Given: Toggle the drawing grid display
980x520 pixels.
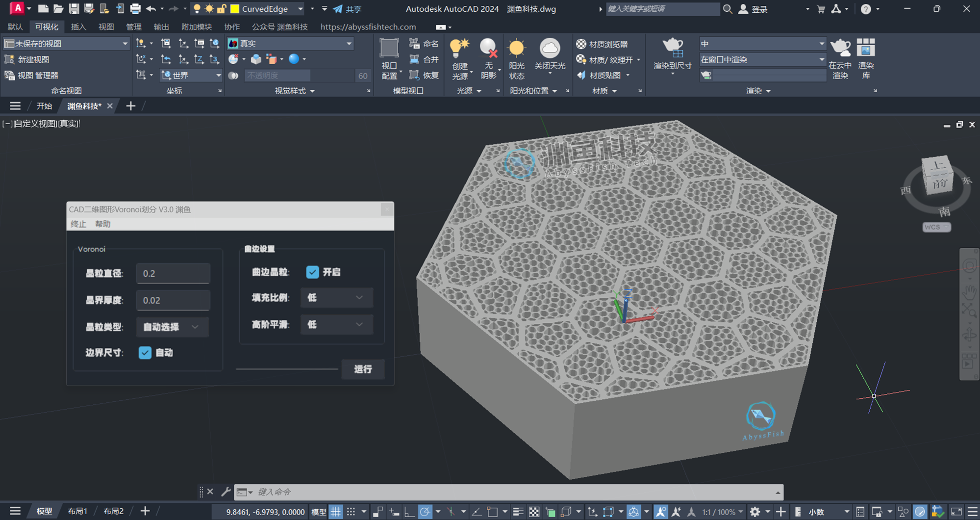Looking at the screenshot, I should click(x=336, y=512).
